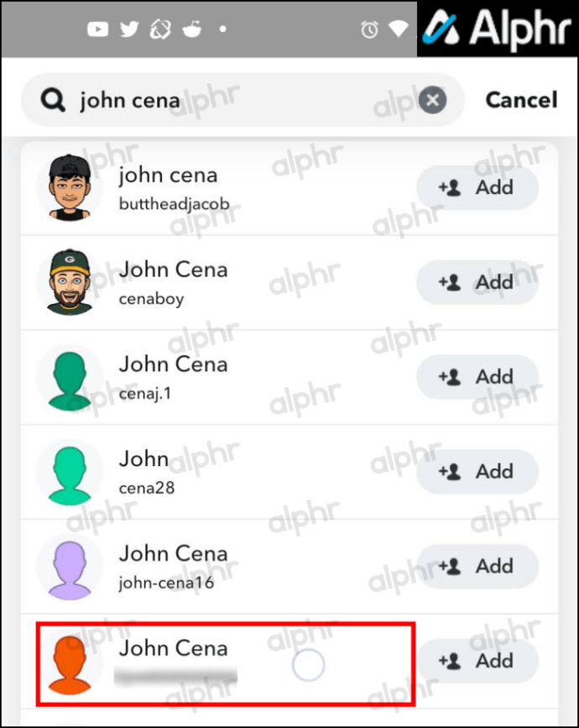This screenshot has height=728, width=579.
Task: Cancel the search
Action: click(521, 100)
